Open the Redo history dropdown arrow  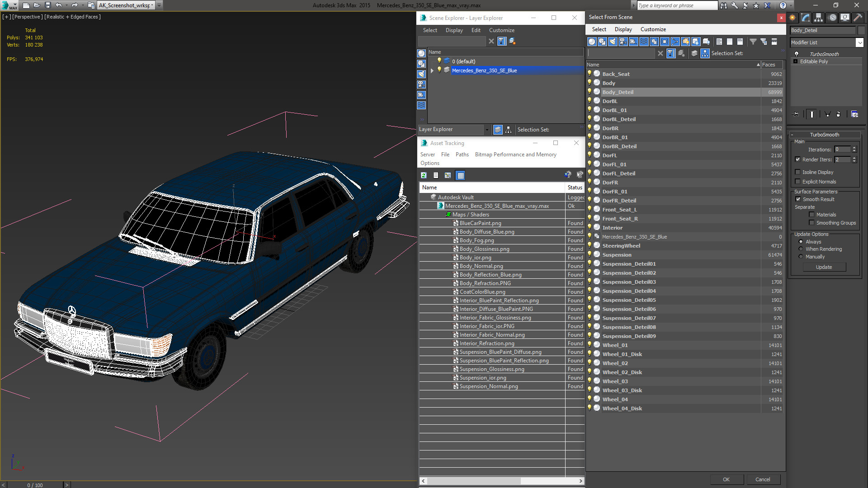[82, 5]
